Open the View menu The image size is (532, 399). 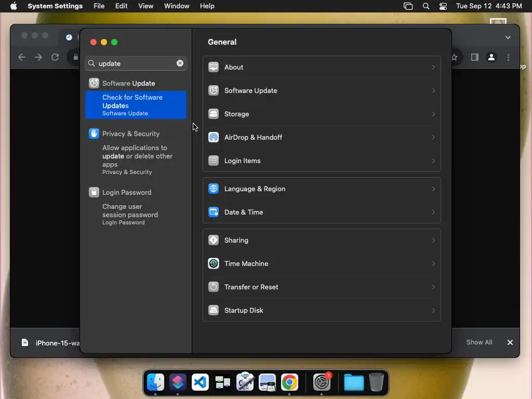tap(146, 6)
